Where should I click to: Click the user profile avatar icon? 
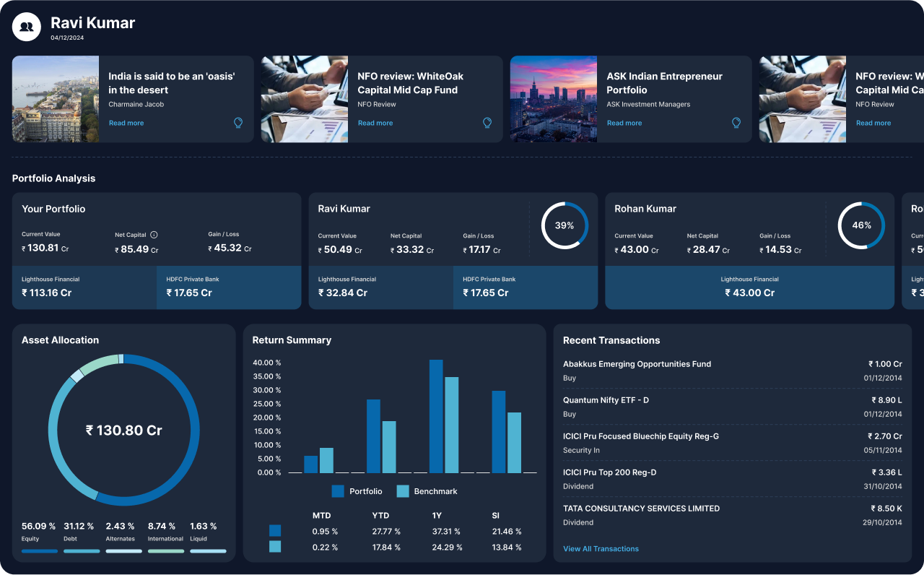[x=27, y=27]
